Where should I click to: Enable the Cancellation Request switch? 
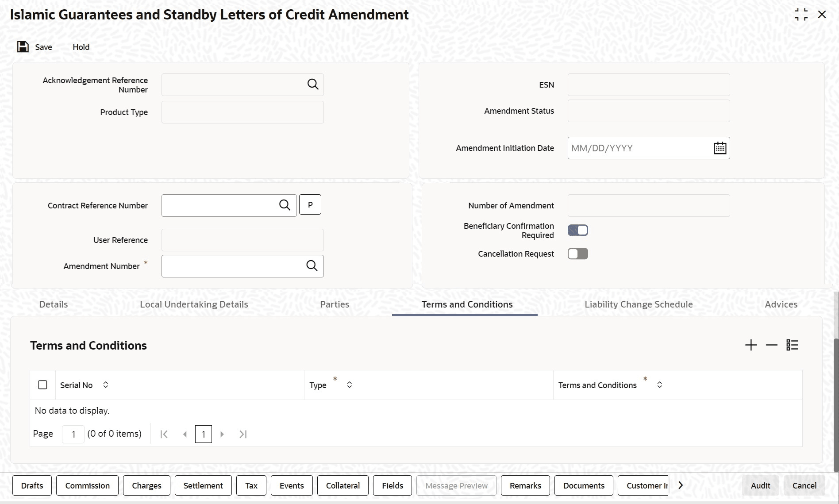[x=578, y=254]
